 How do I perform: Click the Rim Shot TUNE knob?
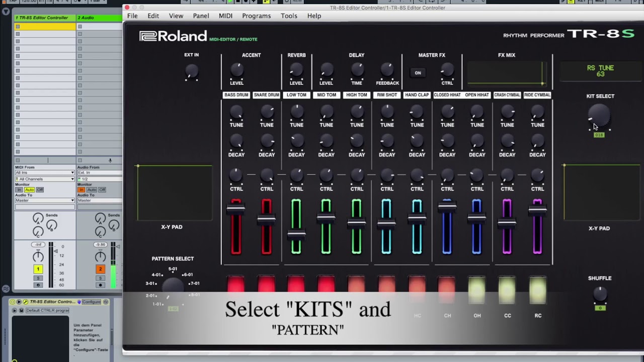[x=387, y=112]
